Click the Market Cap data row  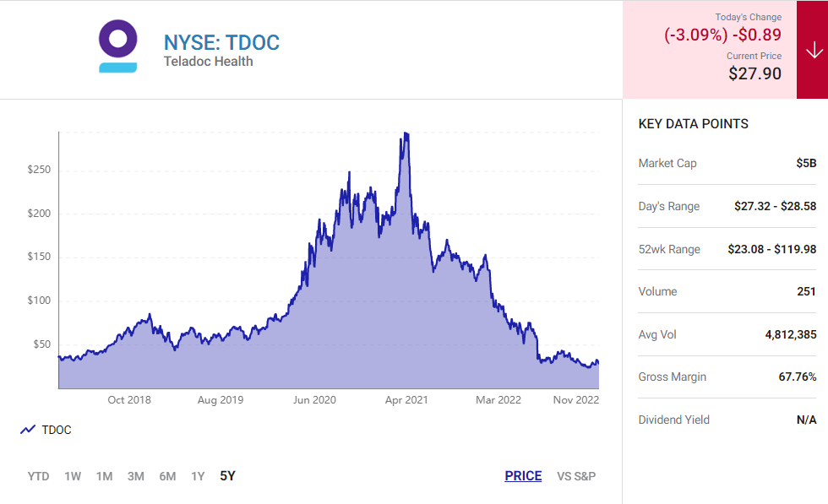[x=727, y=164]
